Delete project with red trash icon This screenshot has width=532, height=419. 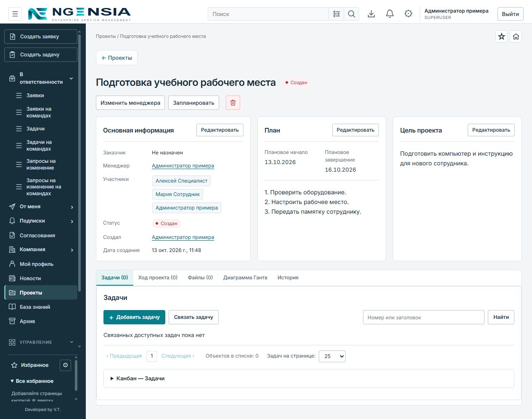coord(233,103)
